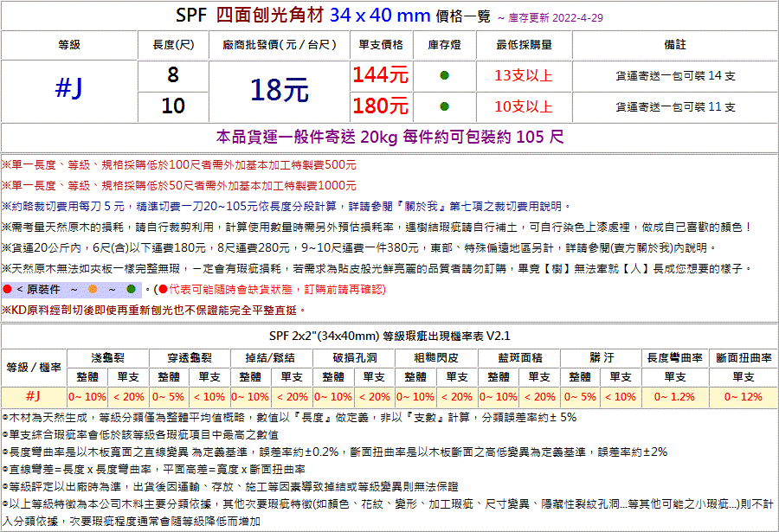Click the 等級瑕疵出現機率表 V2.1 table title
779x532 pixels.
click(x=389, y=336)
